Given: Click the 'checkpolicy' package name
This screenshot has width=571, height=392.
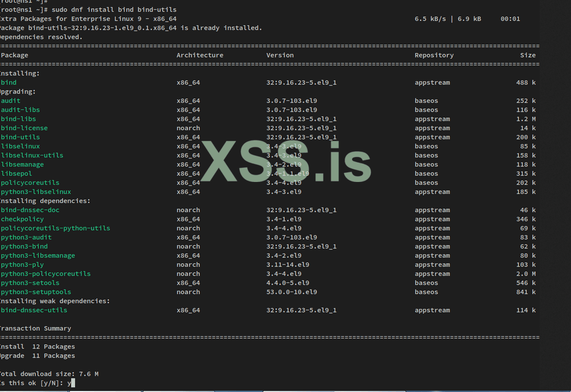Looking at the screenshot, I should click(x=22, y=219).
